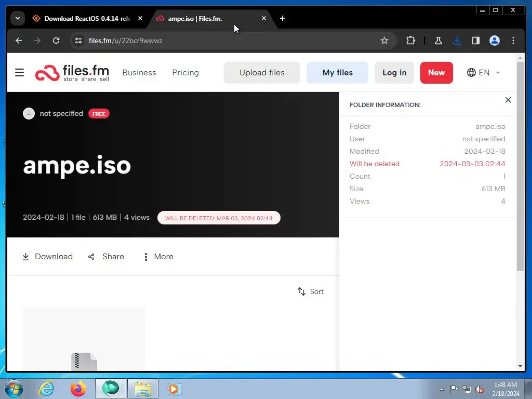Click the scrollbar up arrow
The width and height of the screenshot is (532, 399).
[520, 58]
